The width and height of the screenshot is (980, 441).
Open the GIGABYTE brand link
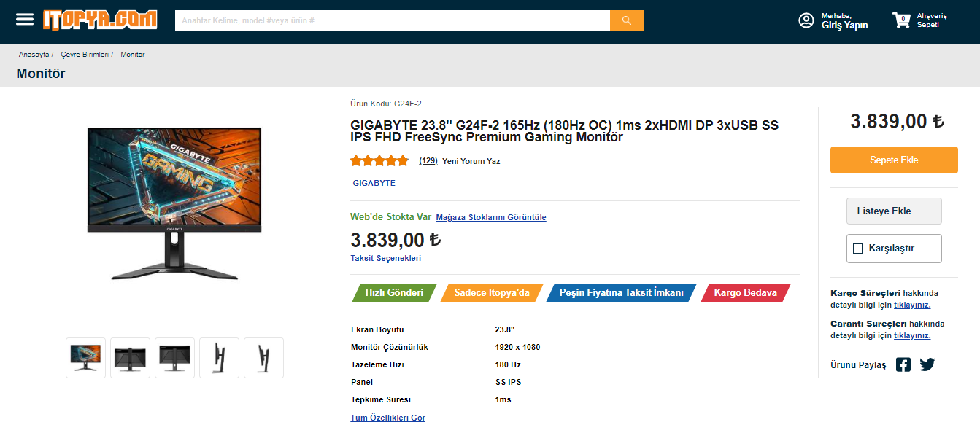coord(374,183)
